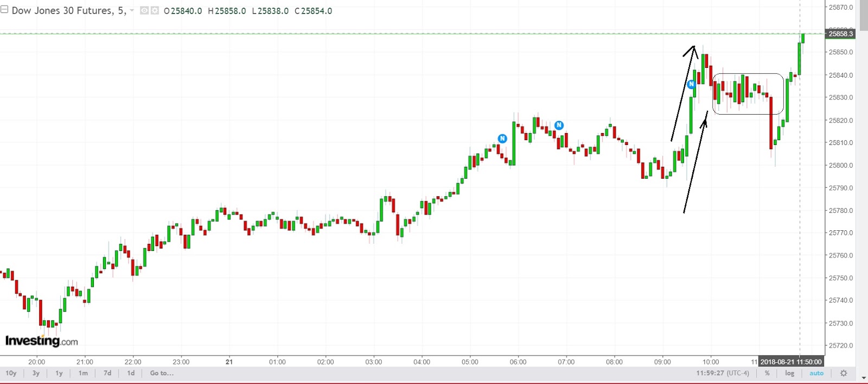
Task: Toggle the auto scale
Action: pos(816,373)
